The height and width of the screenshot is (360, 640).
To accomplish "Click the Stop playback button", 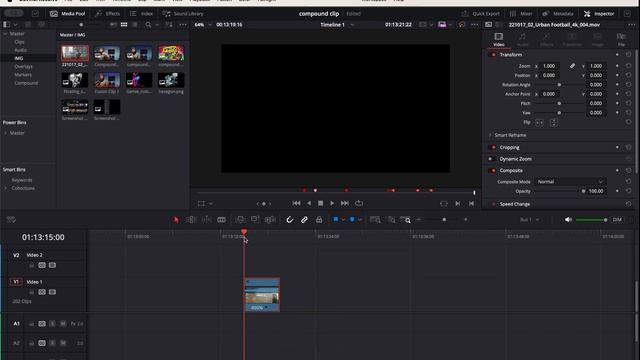I will tap(320, 203).
